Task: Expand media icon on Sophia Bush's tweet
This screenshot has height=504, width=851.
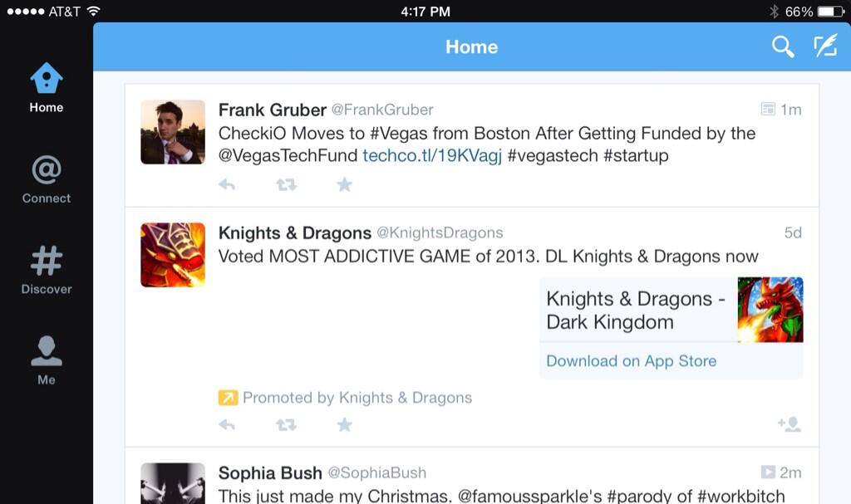Action: (x=768, y=472)
